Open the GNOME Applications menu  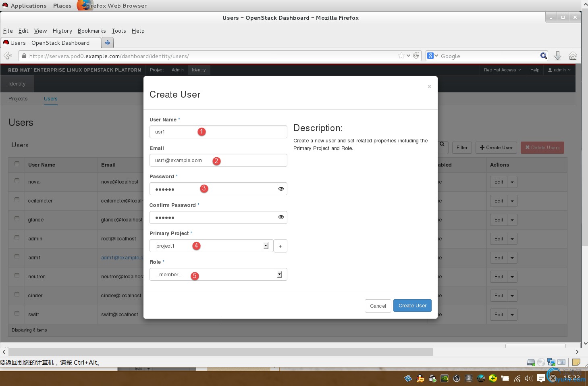pyautogui.click(x=29, y=6)
